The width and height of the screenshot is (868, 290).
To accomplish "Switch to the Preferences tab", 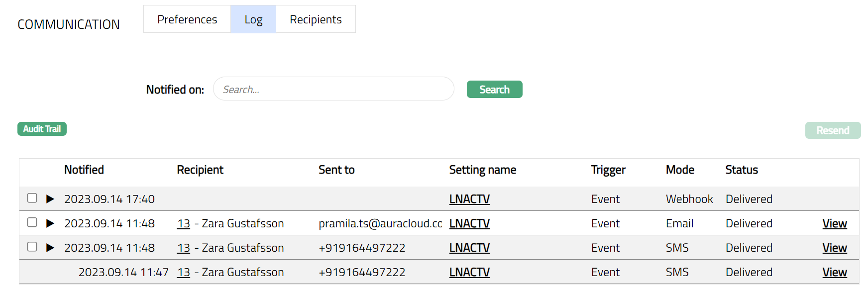I will (x=187, y=19).
